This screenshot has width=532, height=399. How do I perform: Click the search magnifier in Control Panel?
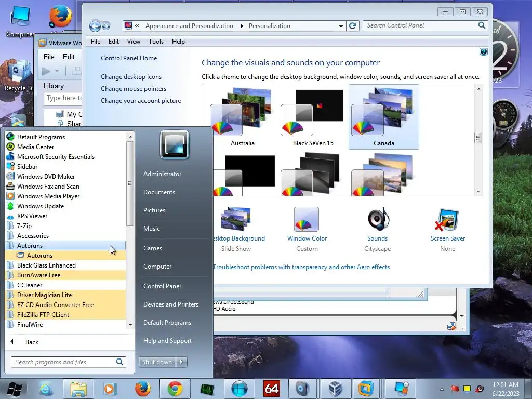(482, 25)
